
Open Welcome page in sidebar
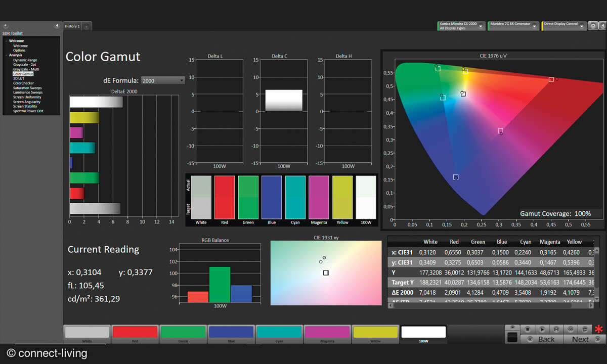pyautogui.click(x=20, y=46)
